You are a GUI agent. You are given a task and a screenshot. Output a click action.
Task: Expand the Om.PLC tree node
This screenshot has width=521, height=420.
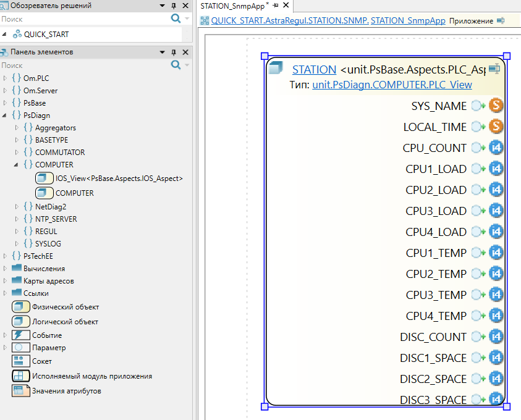coord(6,78)
